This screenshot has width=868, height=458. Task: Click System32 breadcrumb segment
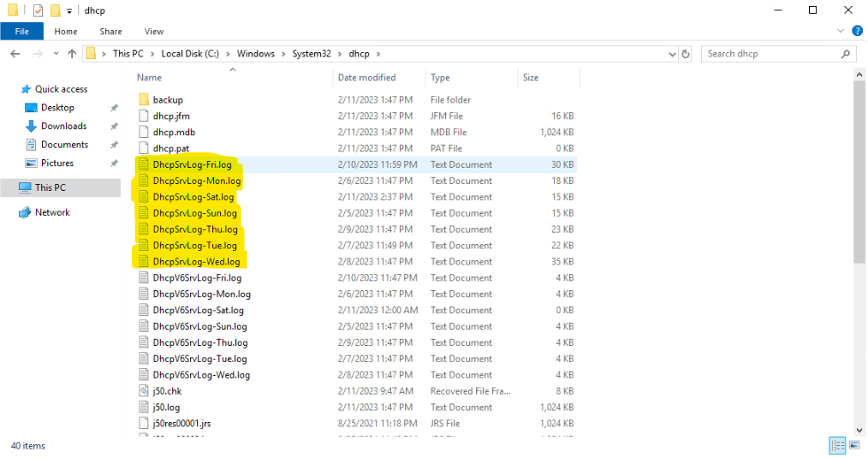point(312,54)
